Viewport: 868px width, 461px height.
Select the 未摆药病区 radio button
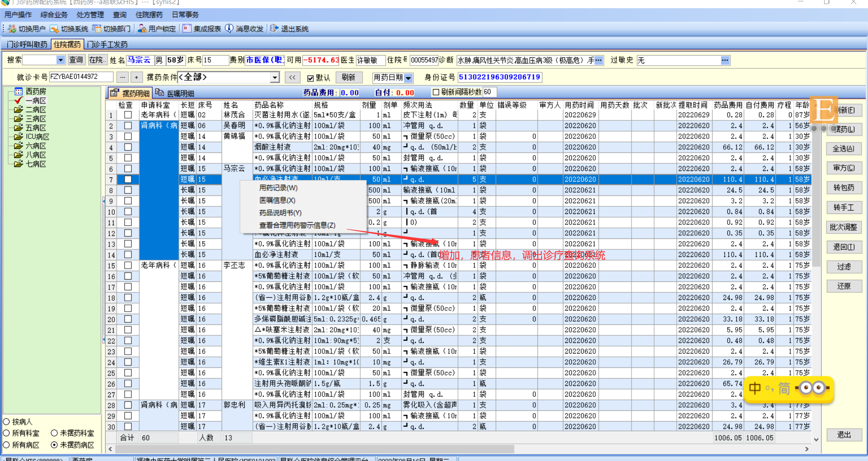click(54, 445)
